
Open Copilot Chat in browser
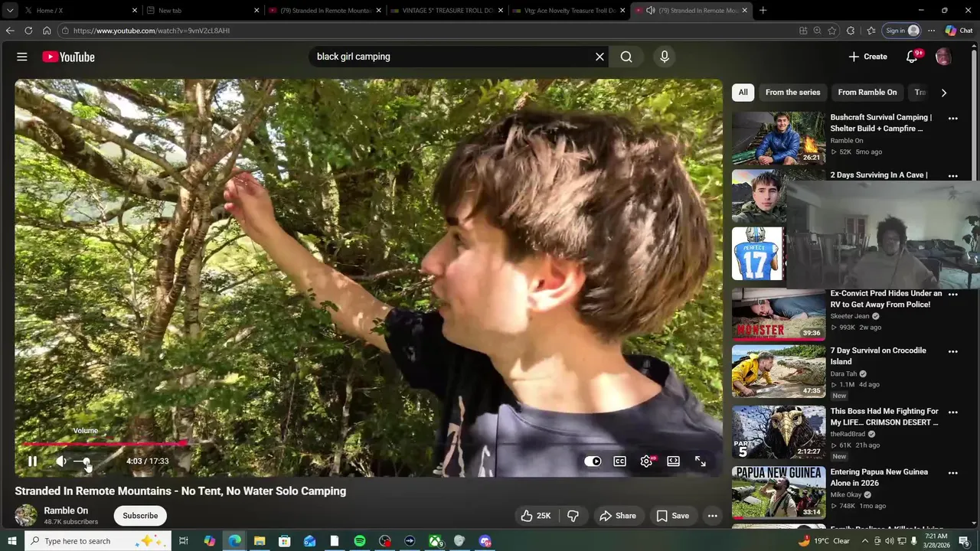(959, 31)
